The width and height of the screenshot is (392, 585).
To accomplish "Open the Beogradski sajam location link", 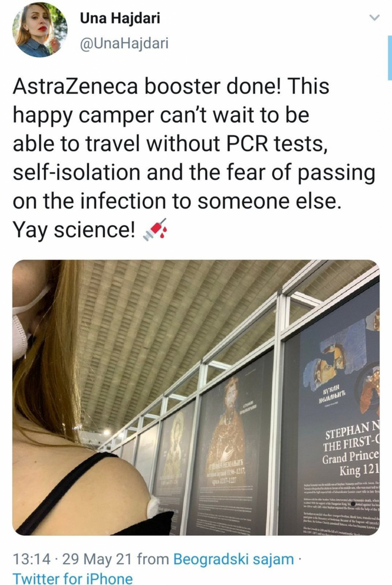I will click(233, 559).
